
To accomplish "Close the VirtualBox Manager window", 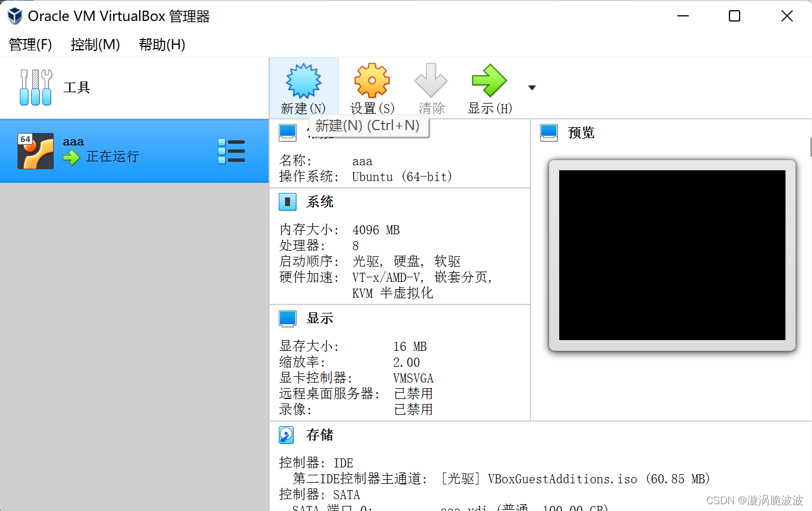I will [x=787, y=16].
